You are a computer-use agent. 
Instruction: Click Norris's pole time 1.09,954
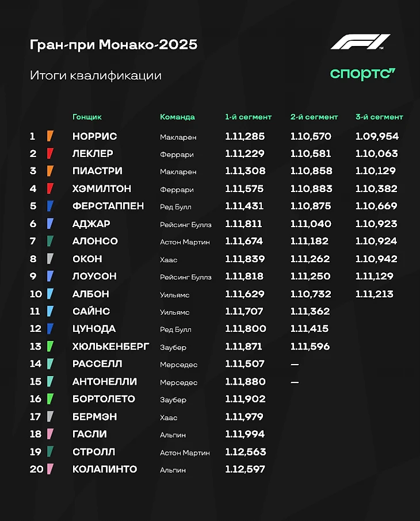377,136
